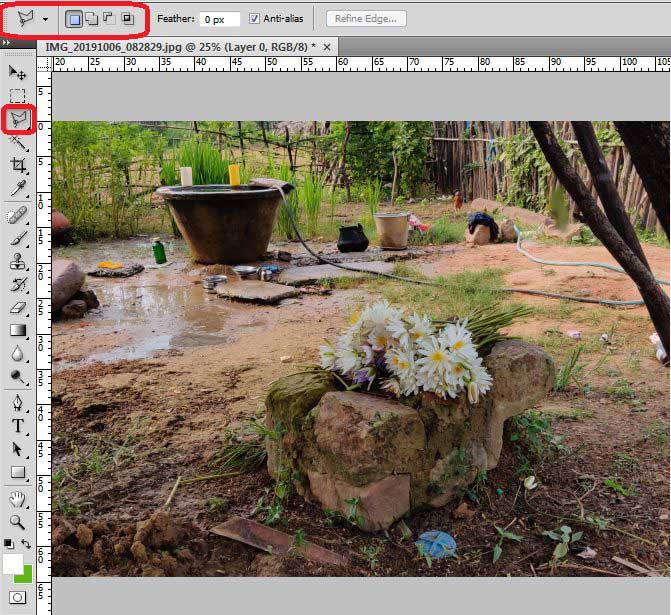The image size is (671, 615).
Task: Toggle the Anti-alias checkbox
Action: (x=255, y=19)
